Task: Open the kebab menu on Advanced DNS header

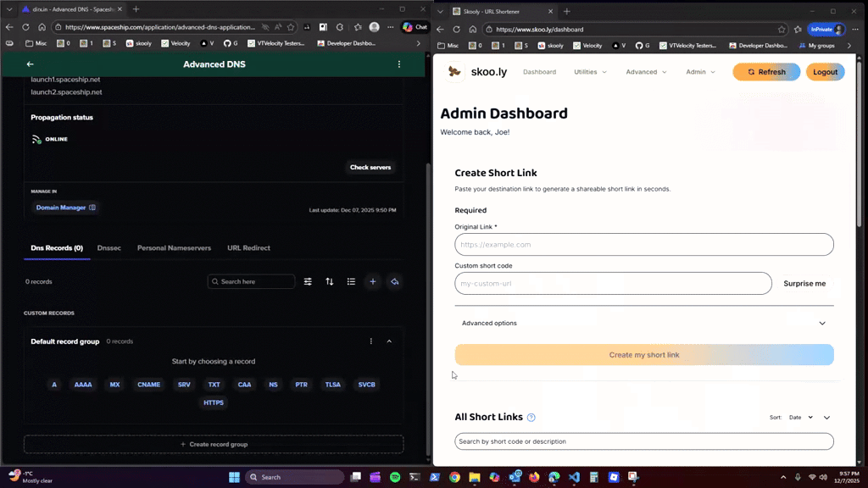Action: (x=399, y=64)
